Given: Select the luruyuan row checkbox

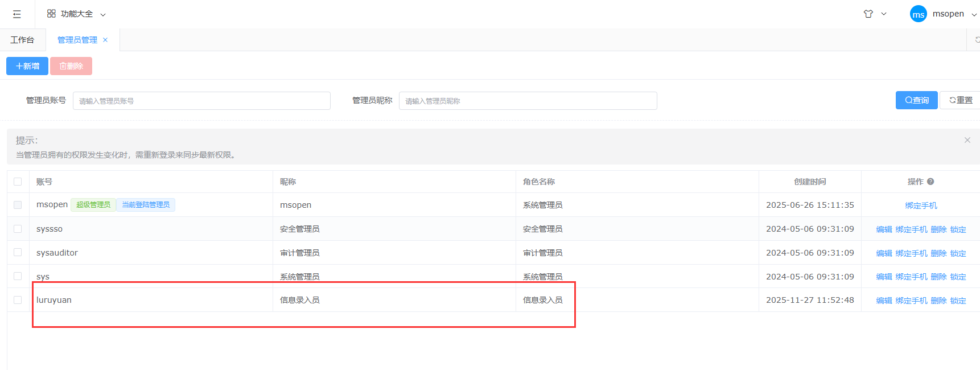Looking at the screenshot, I should [x=18, y=300].
